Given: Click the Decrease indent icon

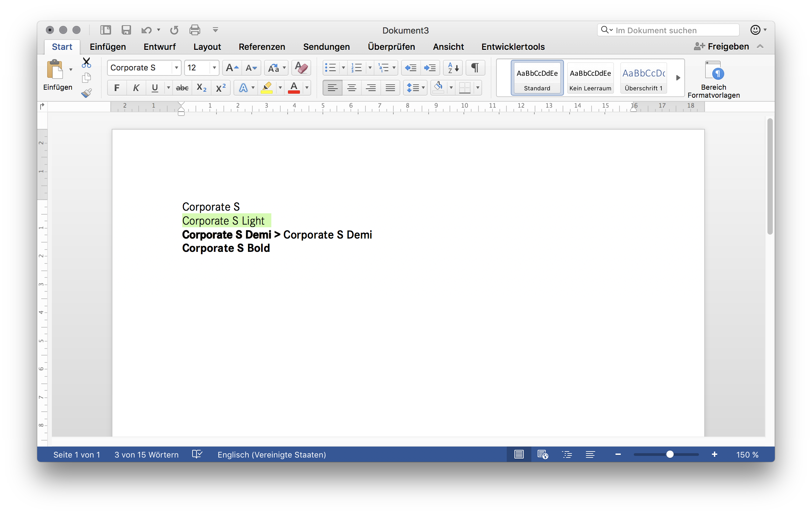Looking at the screenshot, I should click(x=410, y=68).
